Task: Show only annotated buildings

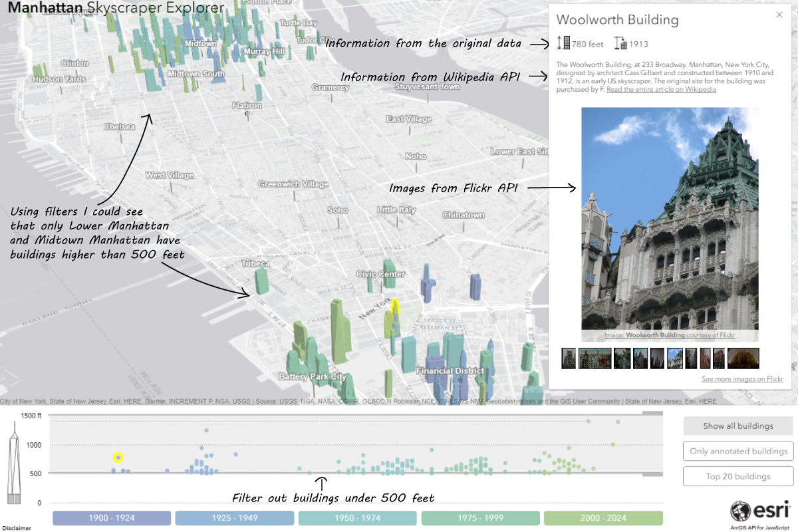Action: point(738,451)
